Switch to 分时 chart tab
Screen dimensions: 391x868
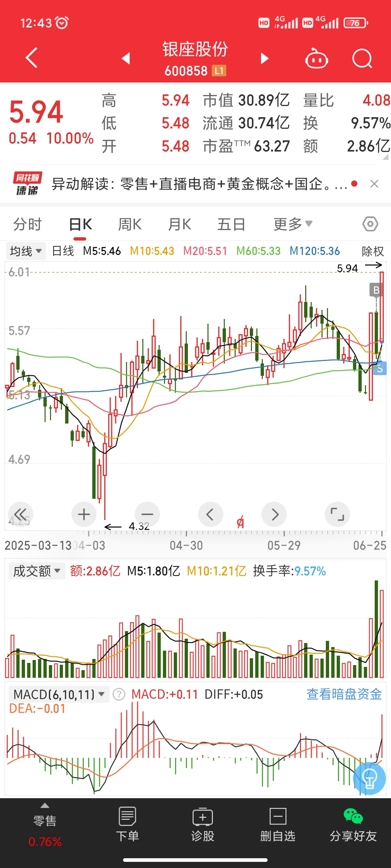tap(28, 224)
